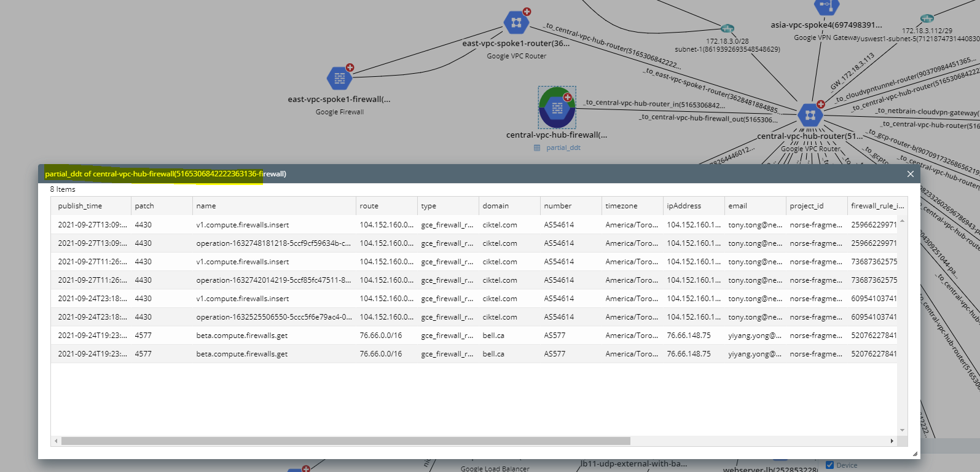Click the 172.18.3.112/29 subnet icon
The width and height of the screenshot is (980, 472).
(x=927, y=18)
